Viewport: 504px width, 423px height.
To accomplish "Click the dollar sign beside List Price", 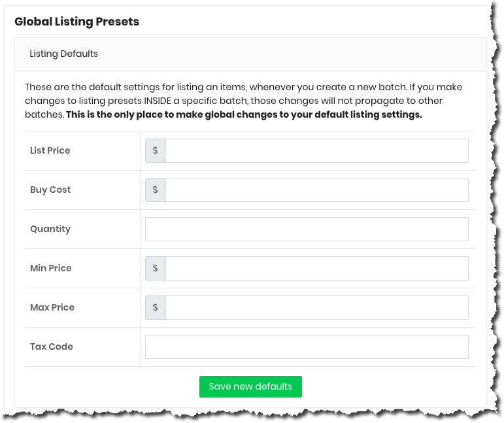I will point(155,150).
